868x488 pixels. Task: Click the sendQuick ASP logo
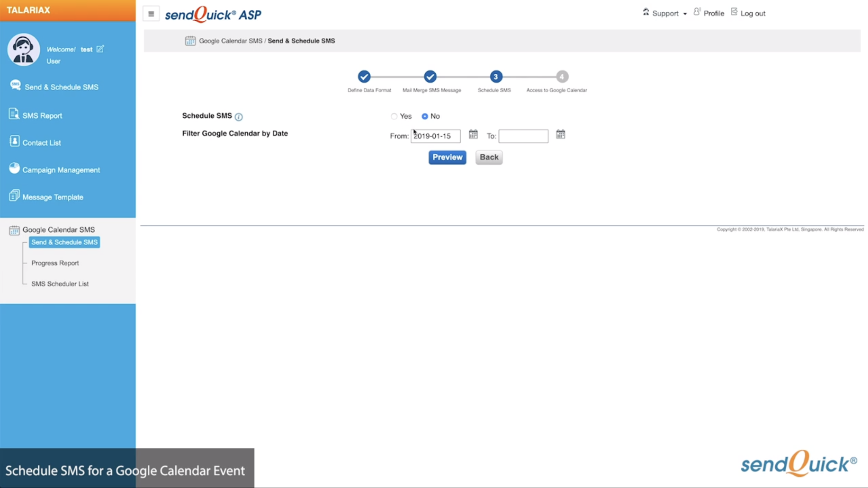[x=213, y=14]
